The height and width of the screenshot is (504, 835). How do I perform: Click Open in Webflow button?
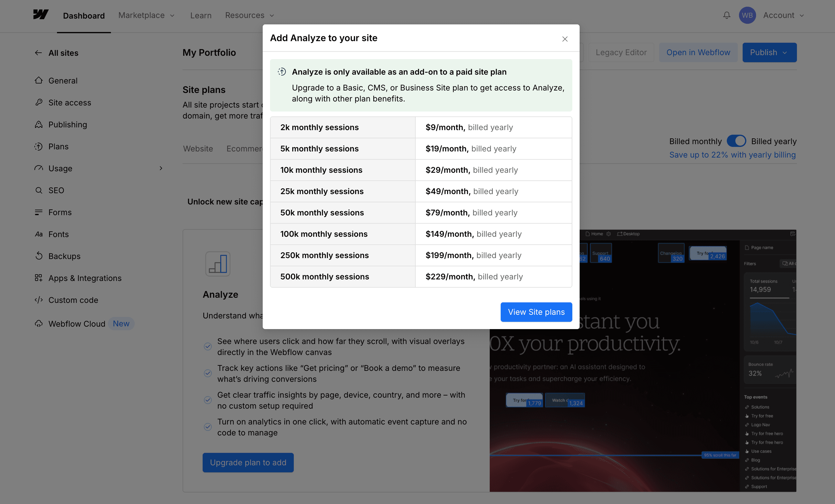point(698,52)
